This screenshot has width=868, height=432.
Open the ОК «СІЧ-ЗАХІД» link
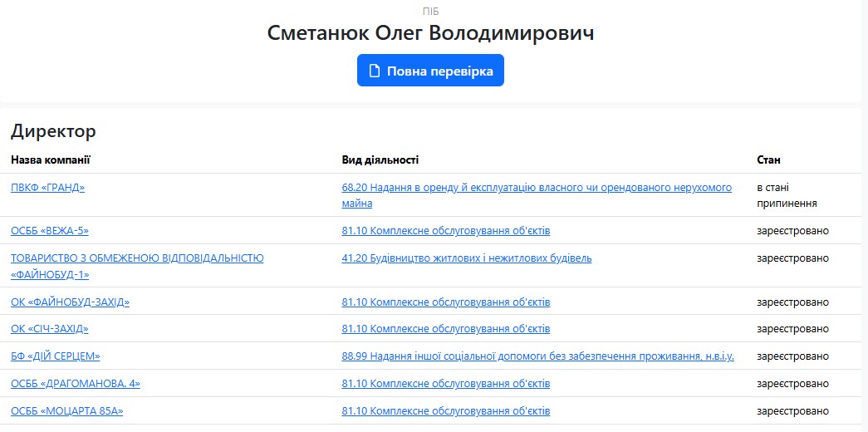(x=50, y=328)
